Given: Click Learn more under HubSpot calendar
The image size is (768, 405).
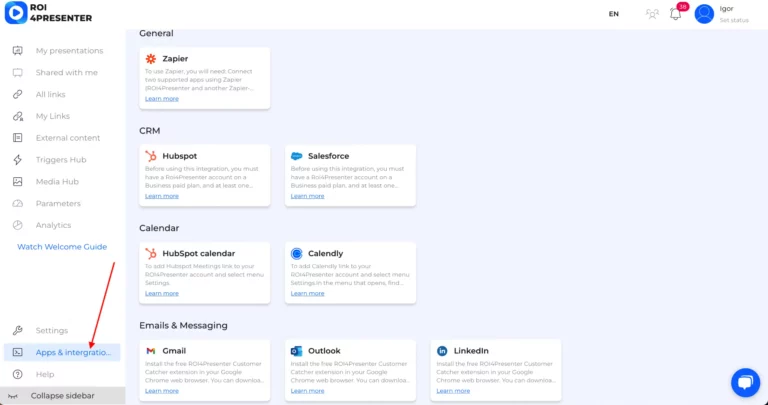Looking at the screenshot, I should click(162, 293).
